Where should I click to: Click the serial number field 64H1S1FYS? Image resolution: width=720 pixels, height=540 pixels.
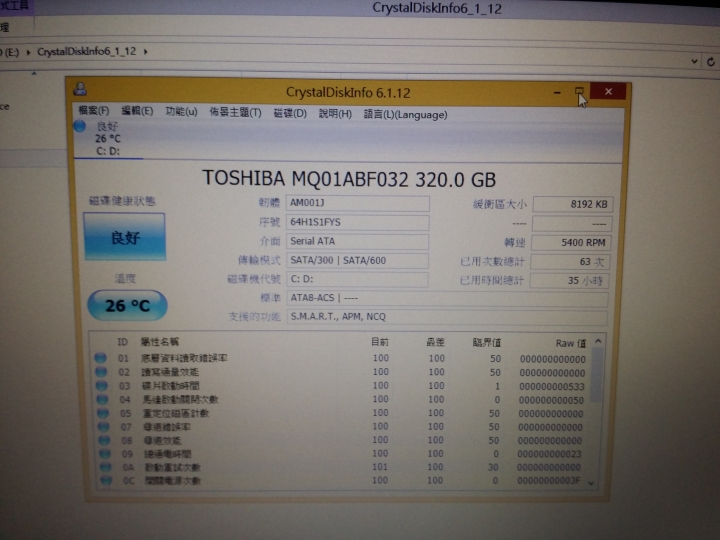tap(358, 222)
